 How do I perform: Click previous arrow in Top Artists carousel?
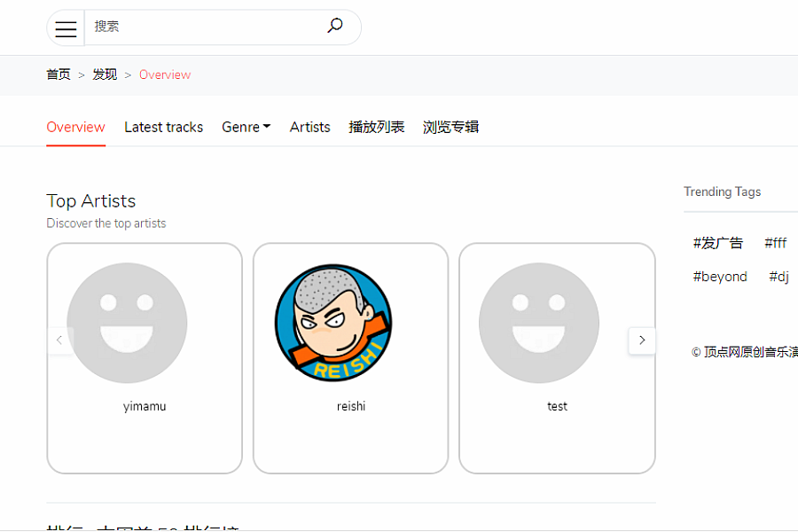click(x=59, y=340)
